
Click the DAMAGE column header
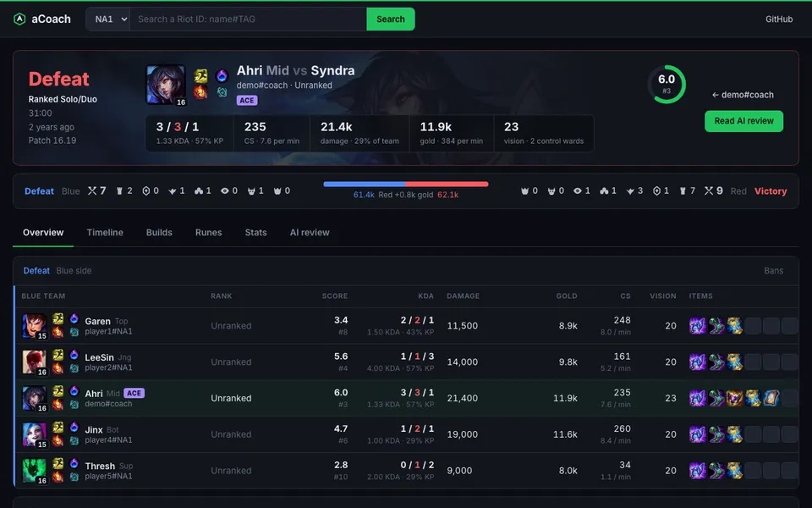[x=463, y=296]
